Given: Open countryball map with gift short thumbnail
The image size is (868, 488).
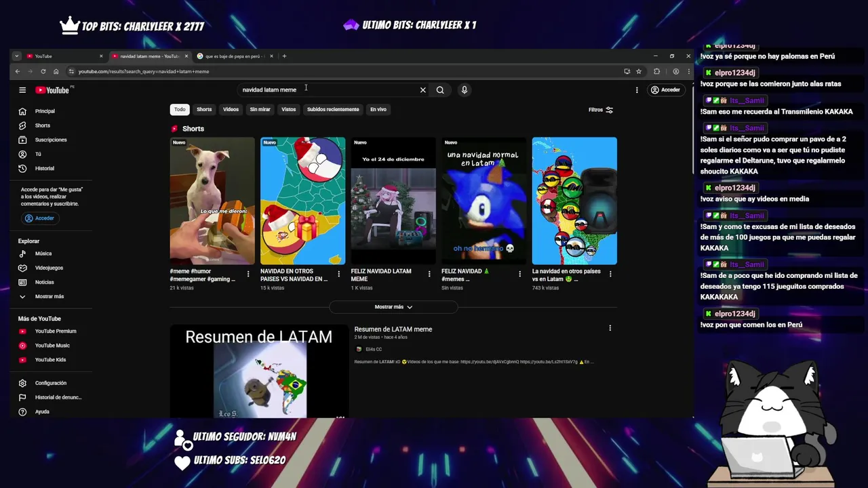Looking at the screenshot, I should (302, 201).
